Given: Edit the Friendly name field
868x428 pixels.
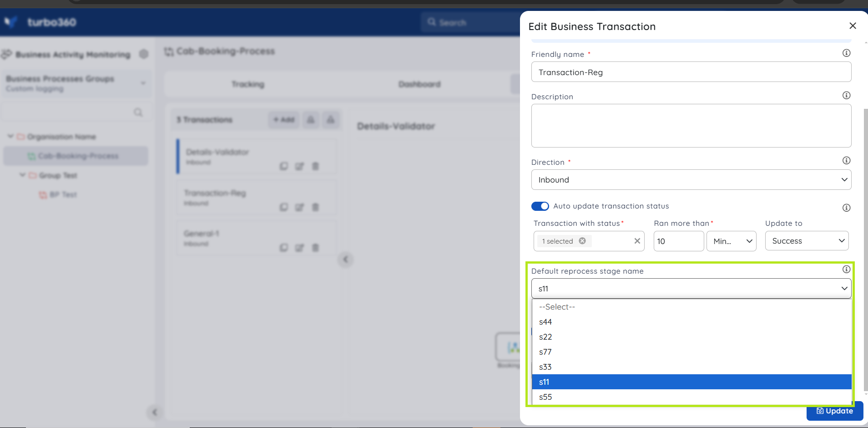Looking at the screenshot, I should pos(691,72).
